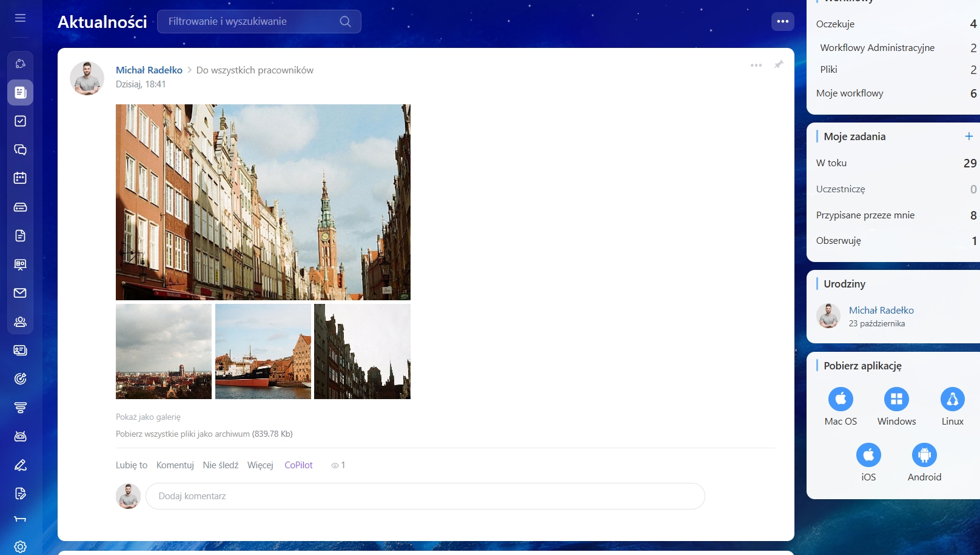Click the Android app download icon
The width and height of the screenshot is (980, 555).
924,455
